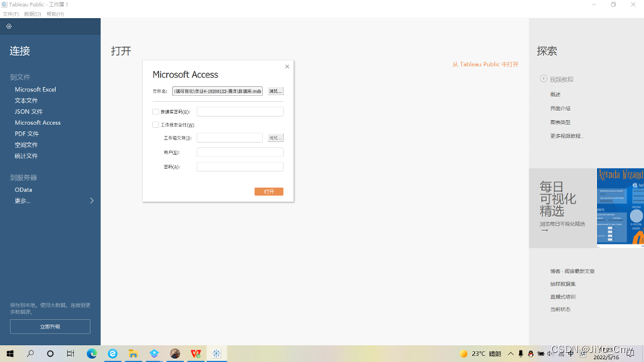Open the 概述 tutorial link
Screen dimensions: 644x362
pos(555,95)
